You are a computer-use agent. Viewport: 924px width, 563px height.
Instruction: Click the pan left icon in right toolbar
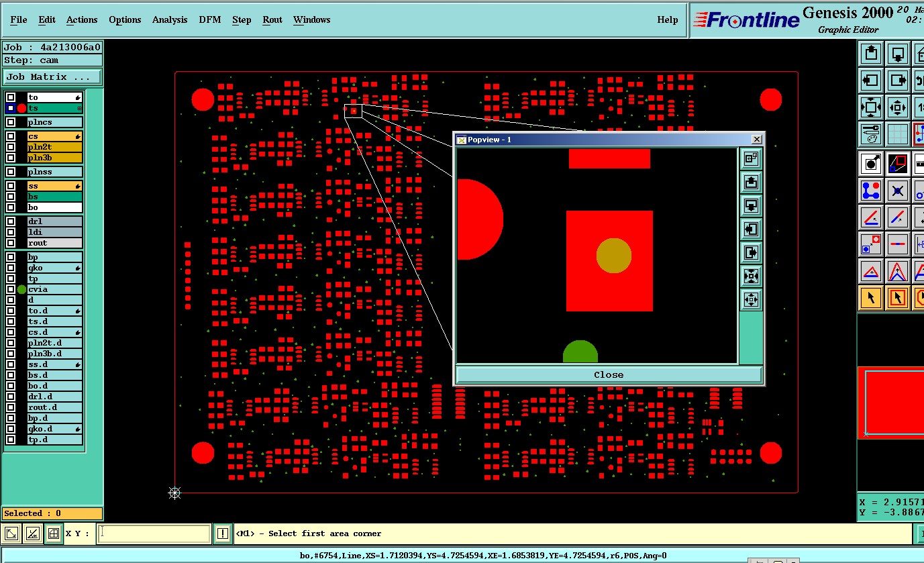[x=870, y=81]
